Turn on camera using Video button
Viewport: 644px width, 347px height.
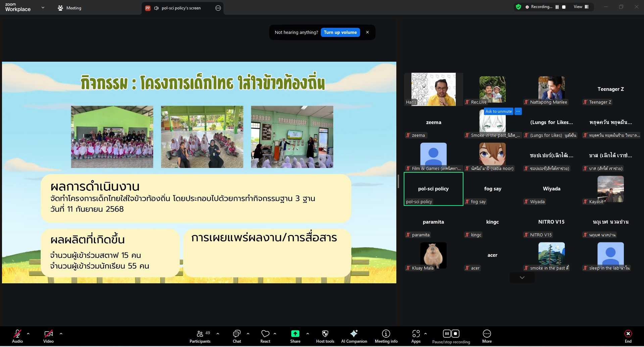[48, 336]
